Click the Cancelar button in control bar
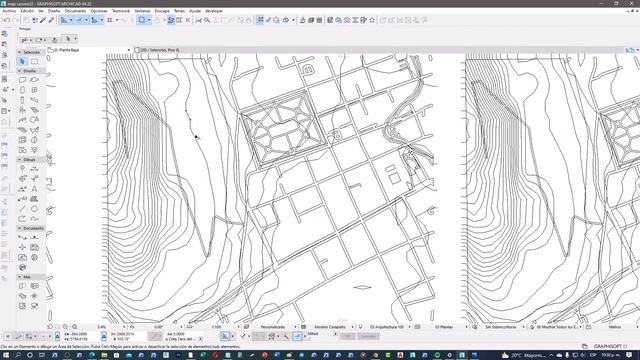This screenshot has height=360, width=640. (x=368, y=336)
